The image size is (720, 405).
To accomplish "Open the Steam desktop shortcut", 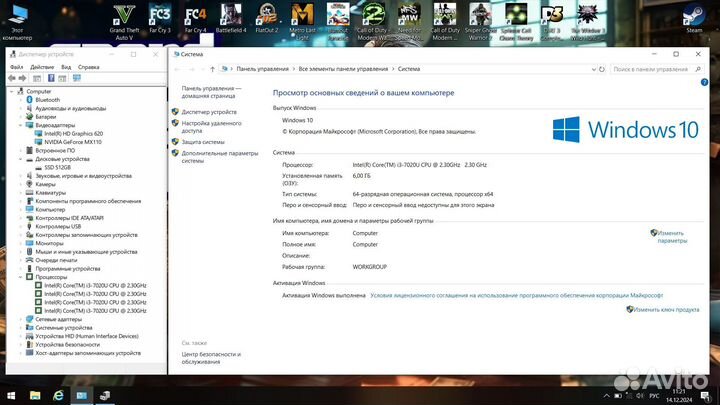I will pos(694,19).
